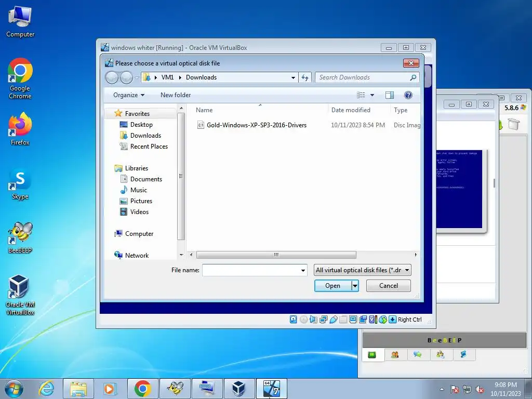Viewport: 532px width, 399px height.
Task: Click the VM1 breadcrumb in address bar
Action: [167, 77]
